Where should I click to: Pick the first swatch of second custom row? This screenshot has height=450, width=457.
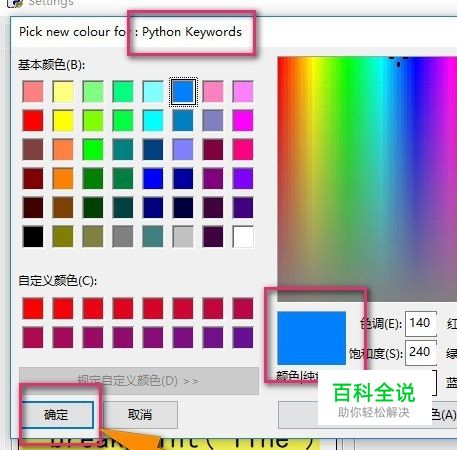click(33, 337)
